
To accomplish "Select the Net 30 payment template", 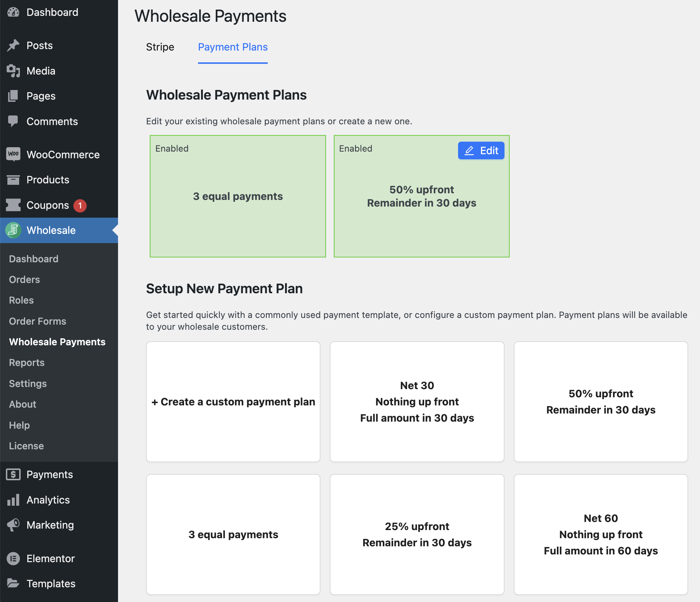I will click(x=417, y=402).
